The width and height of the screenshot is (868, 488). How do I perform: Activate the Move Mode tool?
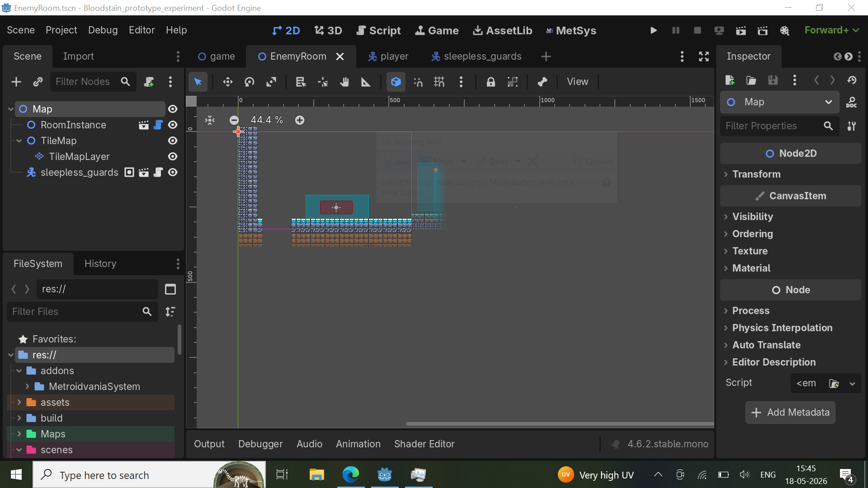(x=228, y=82)
